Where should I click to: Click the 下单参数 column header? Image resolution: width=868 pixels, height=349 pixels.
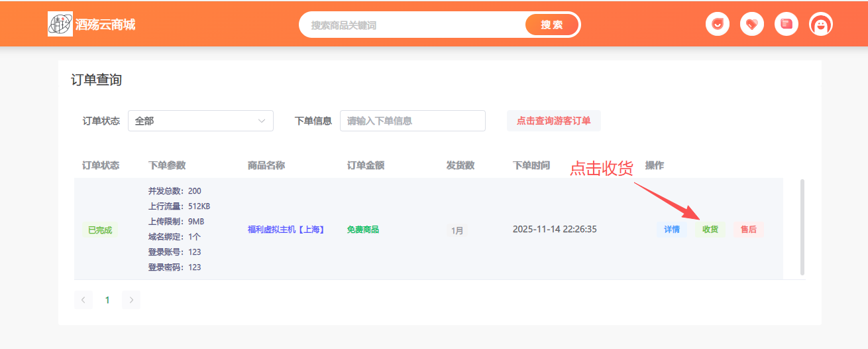pos(167,165)
